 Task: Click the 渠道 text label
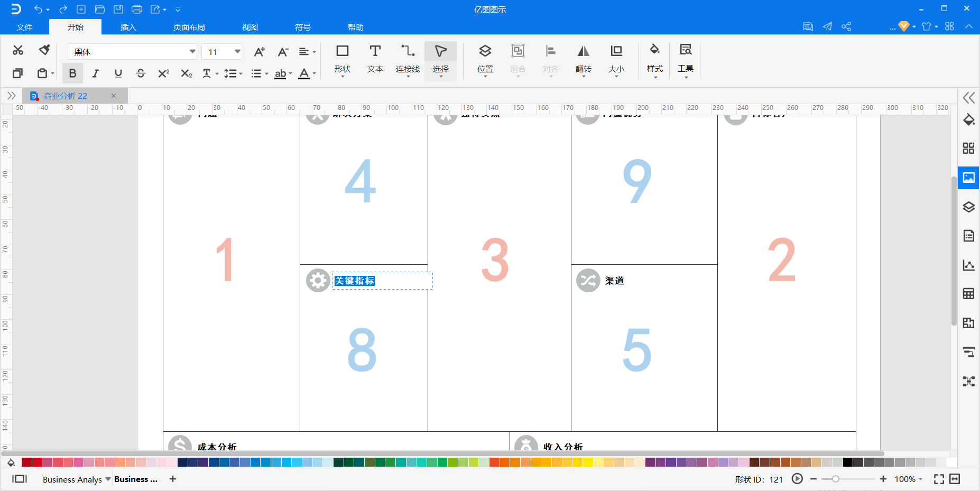pyautogui.click(x=615, y=281)
